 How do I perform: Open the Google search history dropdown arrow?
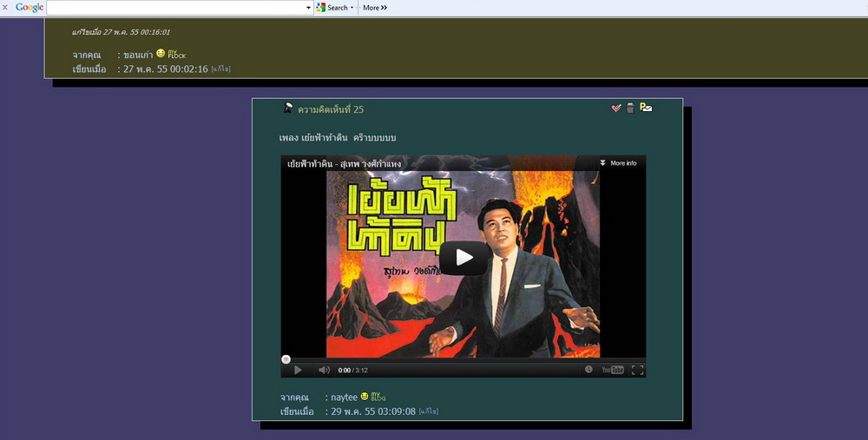tap(309, 8)
